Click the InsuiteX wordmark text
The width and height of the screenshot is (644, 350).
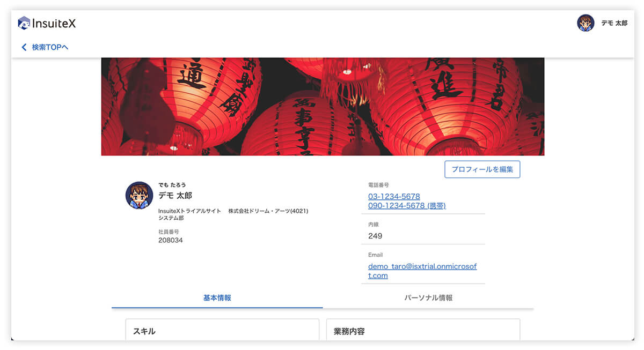click(x=54, y=23)
